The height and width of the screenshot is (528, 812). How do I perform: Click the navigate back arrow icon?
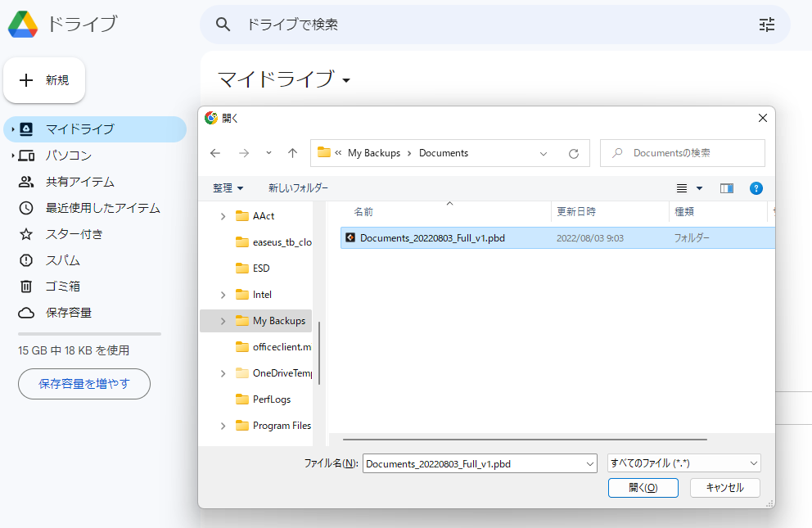(215, 152)
